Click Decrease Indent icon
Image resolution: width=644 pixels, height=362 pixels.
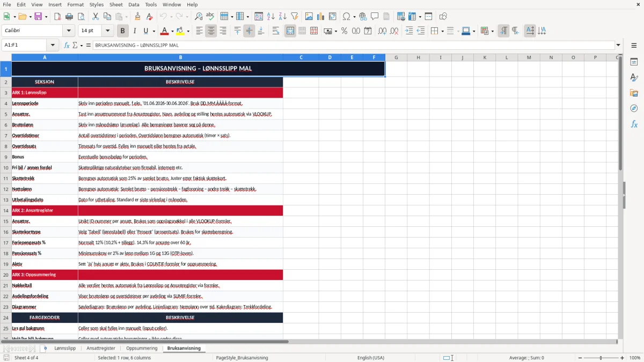click(421, 31)
